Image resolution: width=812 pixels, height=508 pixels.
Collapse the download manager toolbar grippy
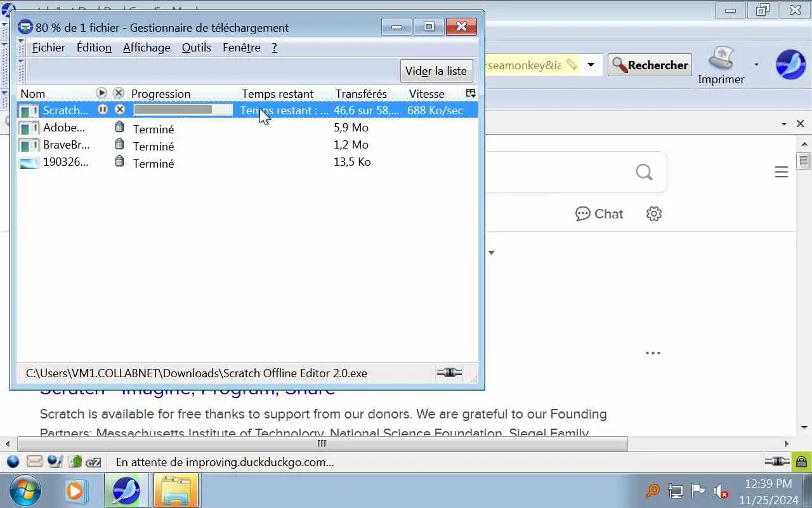tap(20, 70)
